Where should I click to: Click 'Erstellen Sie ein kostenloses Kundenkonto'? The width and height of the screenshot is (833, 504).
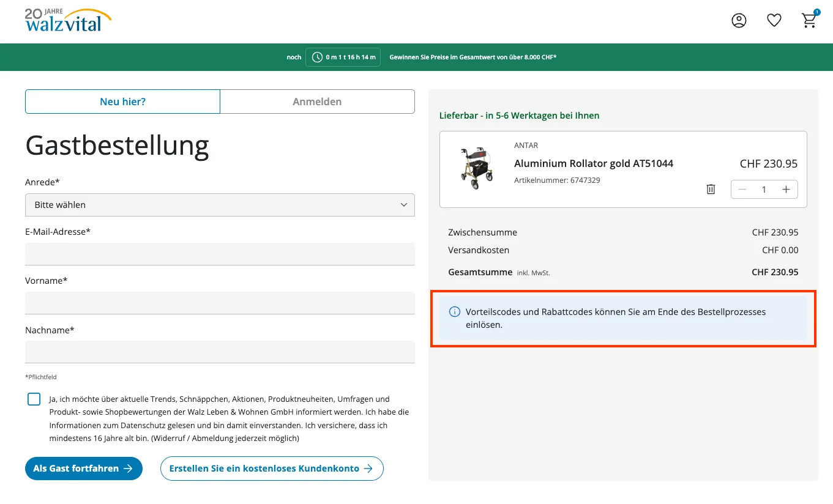pyautogui.click(x=271, y=468)
